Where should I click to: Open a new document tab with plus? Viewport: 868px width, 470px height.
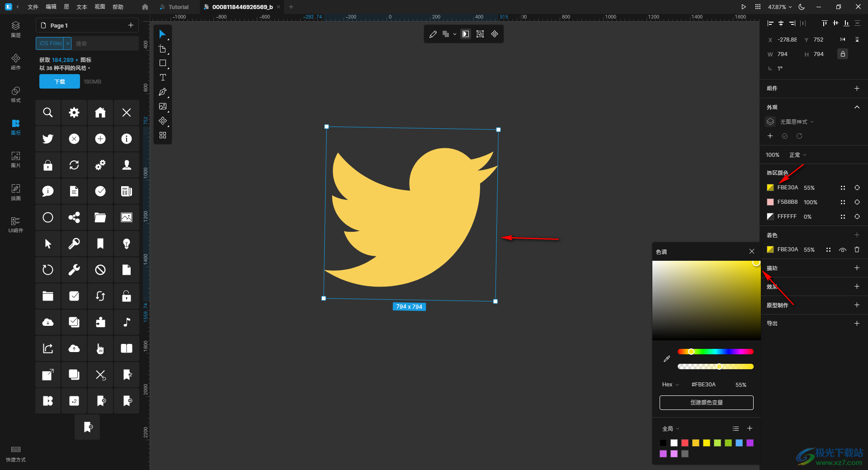(x=291, y=7)
